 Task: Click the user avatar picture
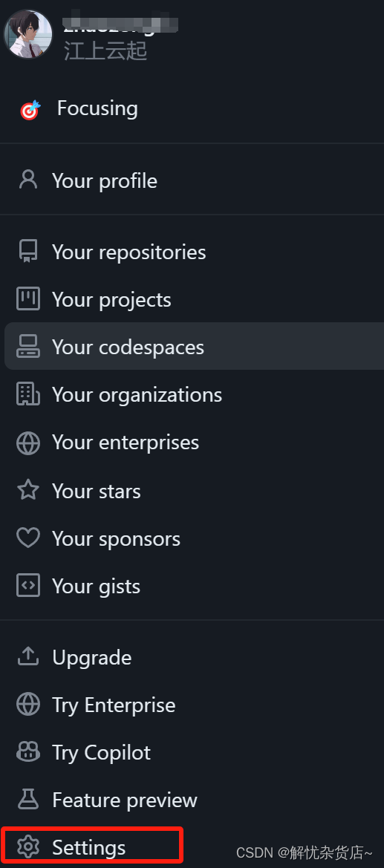coord(27,34)
